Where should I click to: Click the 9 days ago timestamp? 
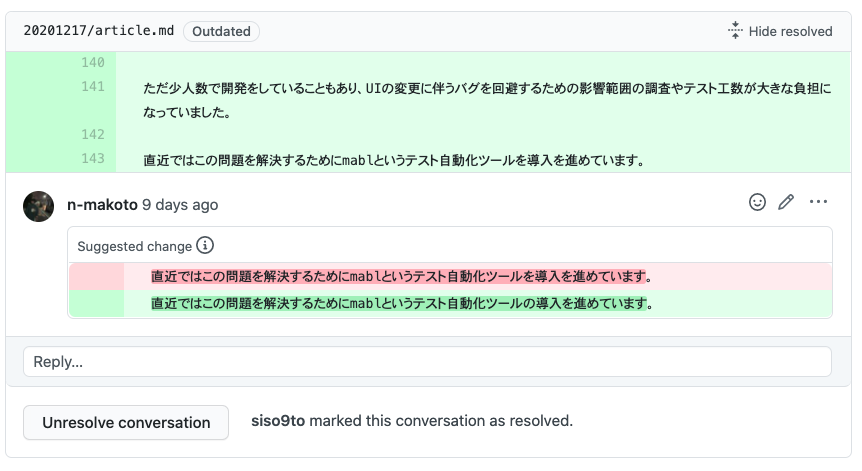pos(180,205)
